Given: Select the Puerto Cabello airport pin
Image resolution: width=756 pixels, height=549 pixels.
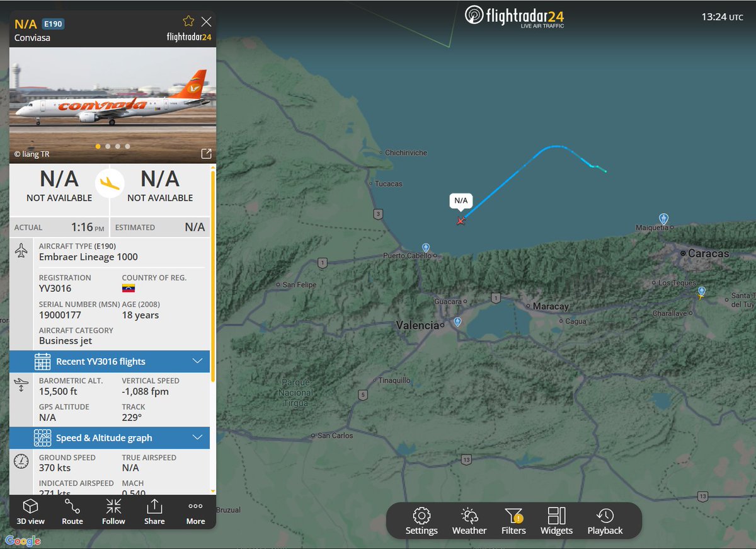Looking at the screenshot, I should [x=425, y=248].
